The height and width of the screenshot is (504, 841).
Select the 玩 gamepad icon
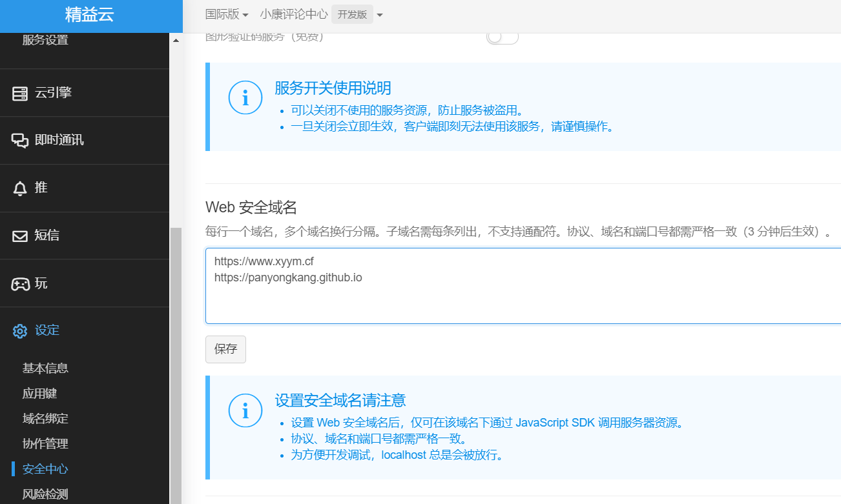pyautogui.click(x=19, y=283)
